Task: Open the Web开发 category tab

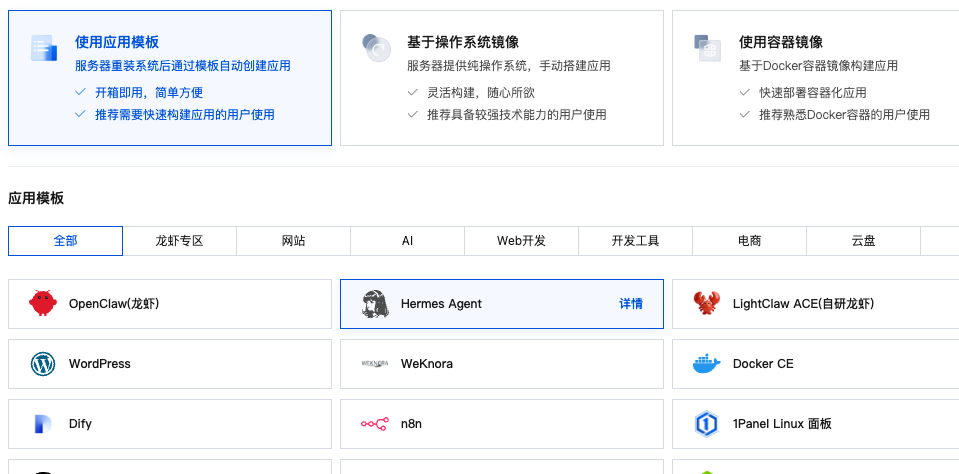Action: (x=521, y=241)
